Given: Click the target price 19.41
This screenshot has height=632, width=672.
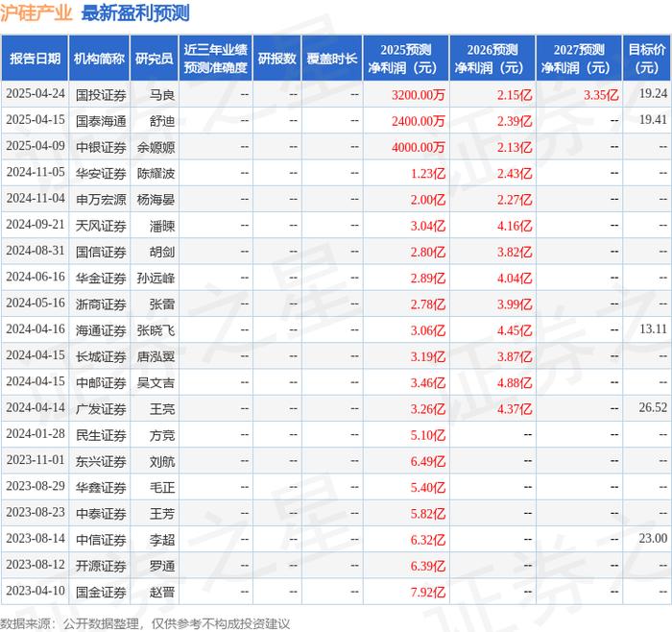Looking at the screenshot, I should pyautogui.click(x=653, y=120).
